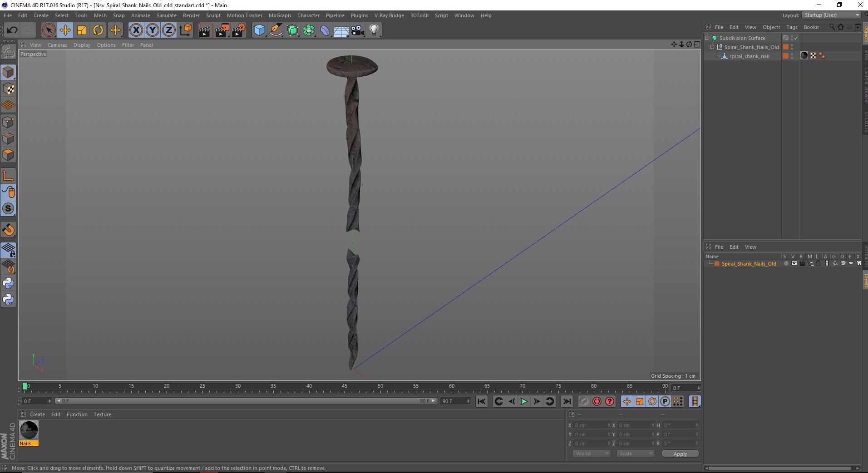Open the deformer Bend icon
The image size is (868, 473).
tap(325, 30)
